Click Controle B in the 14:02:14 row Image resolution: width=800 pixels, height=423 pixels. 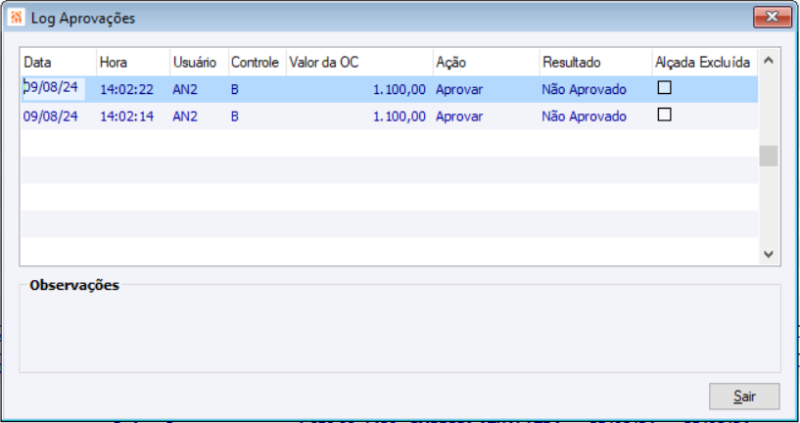click(235, 116)
